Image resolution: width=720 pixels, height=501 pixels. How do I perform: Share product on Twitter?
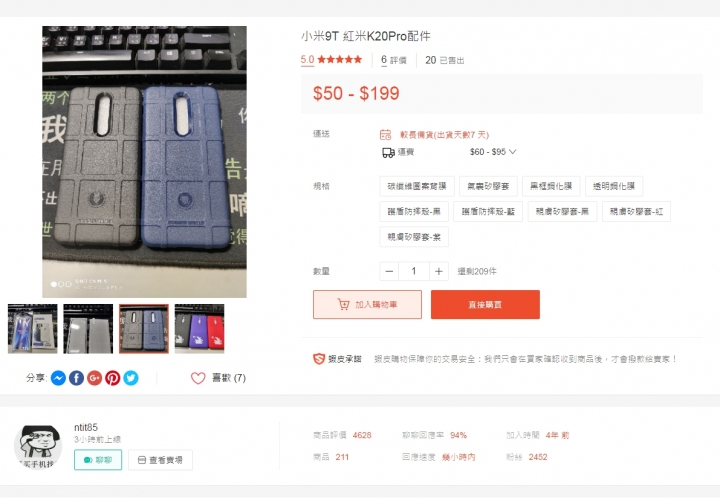[x=131, y=378]
